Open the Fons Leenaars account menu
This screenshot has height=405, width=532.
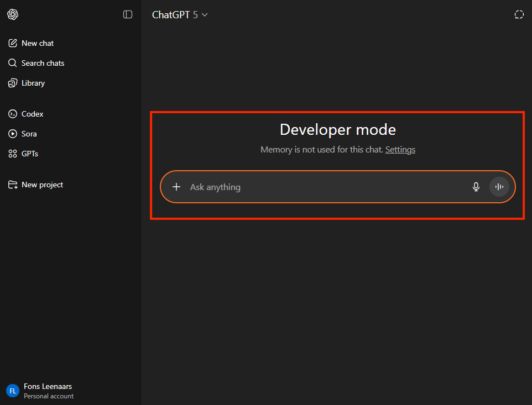coord(48,387)
